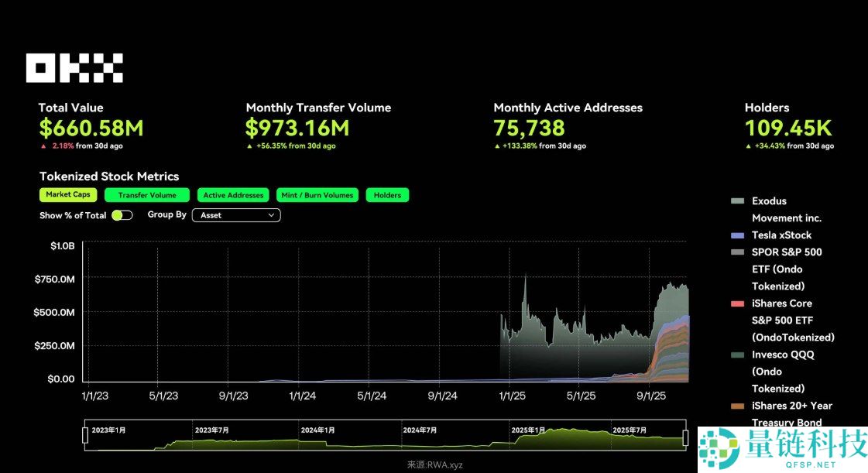Show Mint / Burn Volumes chart
This screenshot has width=868, height=473.
tap(318, 195)
